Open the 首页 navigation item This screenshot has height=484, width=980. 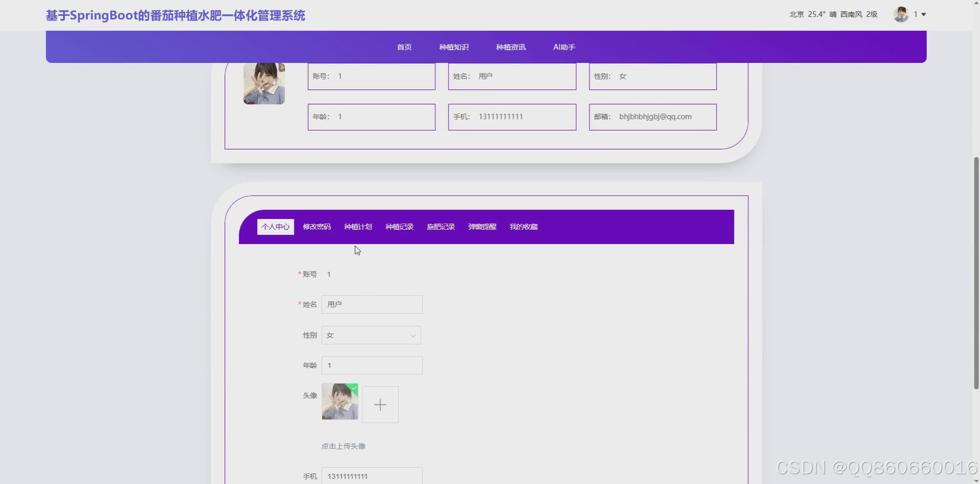tap(404, 47)
